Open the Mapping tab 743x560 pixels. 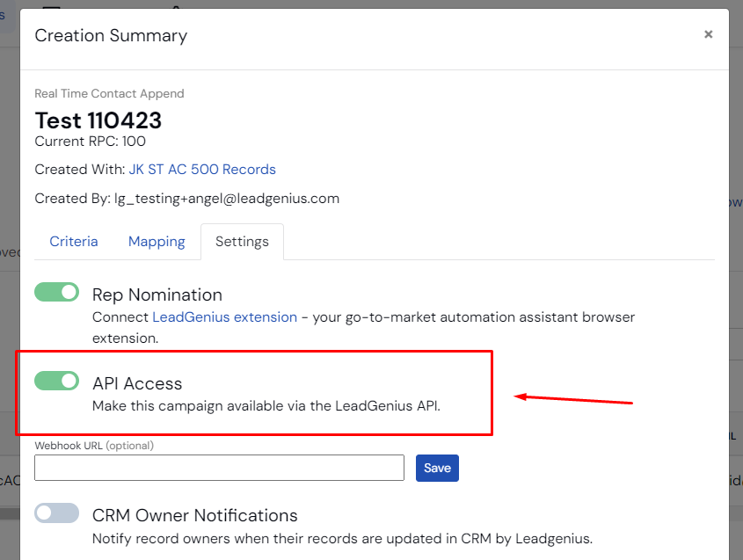point(157,242)
